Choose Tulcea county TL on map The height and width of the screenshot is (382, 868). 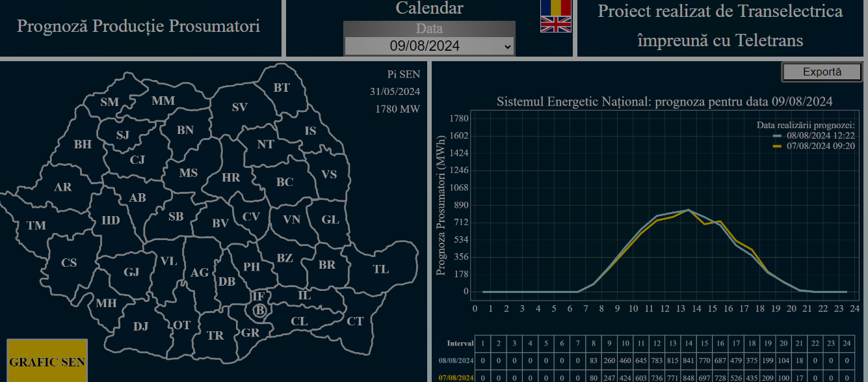pos(380,269)
